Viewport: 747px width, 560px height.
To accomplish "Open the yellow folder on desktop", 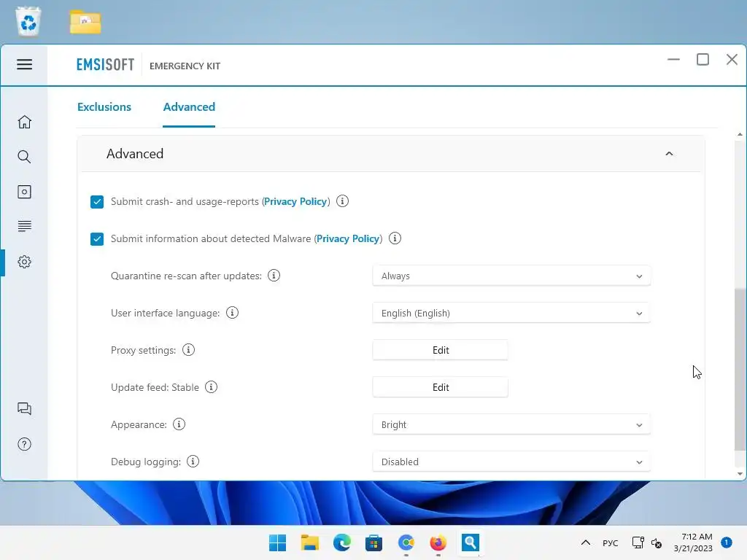I will coord(85,22).
